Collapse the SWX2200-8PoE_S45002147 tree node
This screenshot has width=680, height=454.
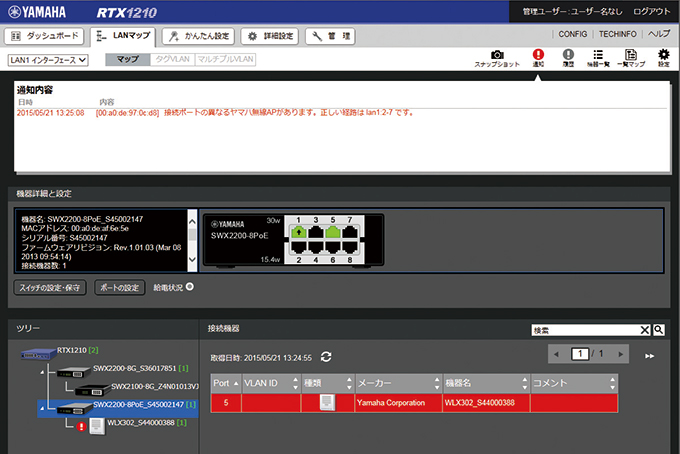[x=42, y=408]
